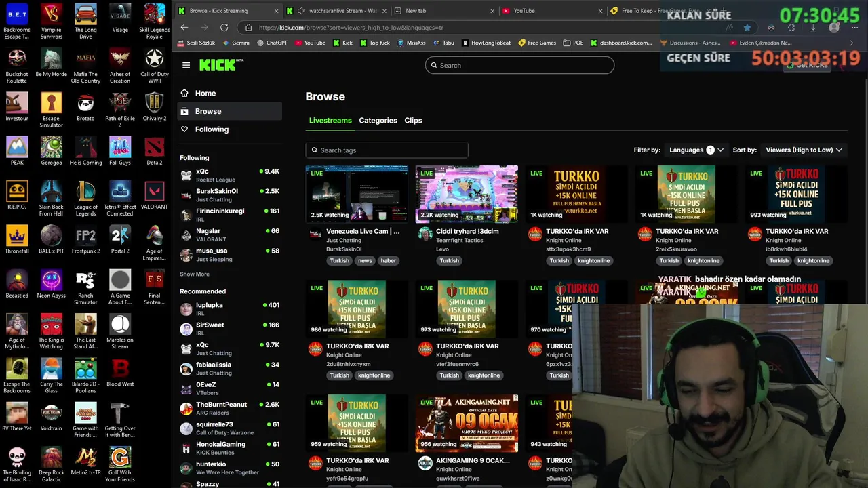868x488 pixels.
Task: Go back in browser history
Action: pyautogui.click(x=184, y=27)
